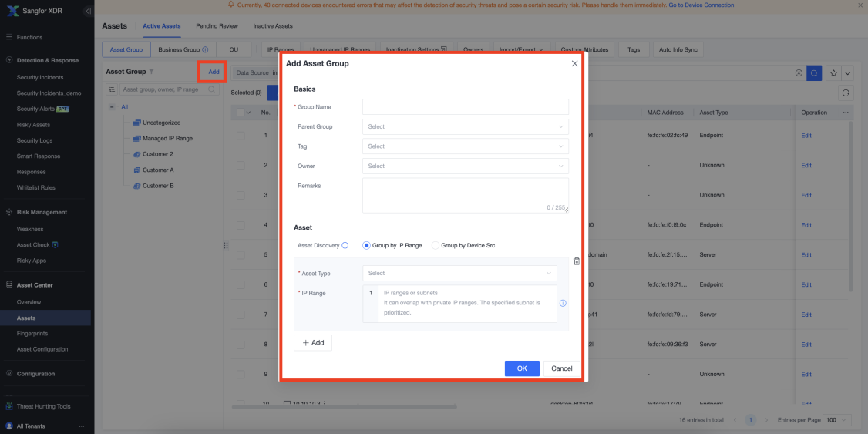Click the All Tenants ellipsis icon
The image size is (868, 434).
[x=82, y=426]
